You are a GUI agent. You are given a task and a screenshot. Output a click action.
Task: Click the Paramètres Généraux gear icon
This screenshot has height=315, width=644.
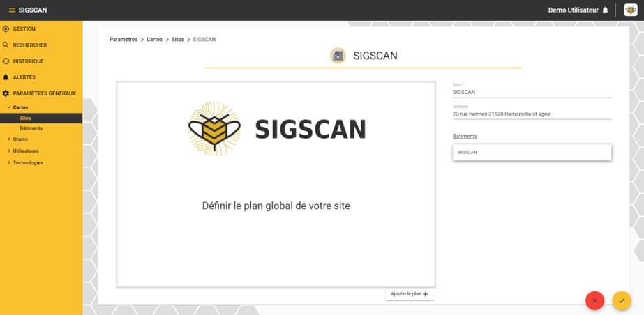point(6,93)
